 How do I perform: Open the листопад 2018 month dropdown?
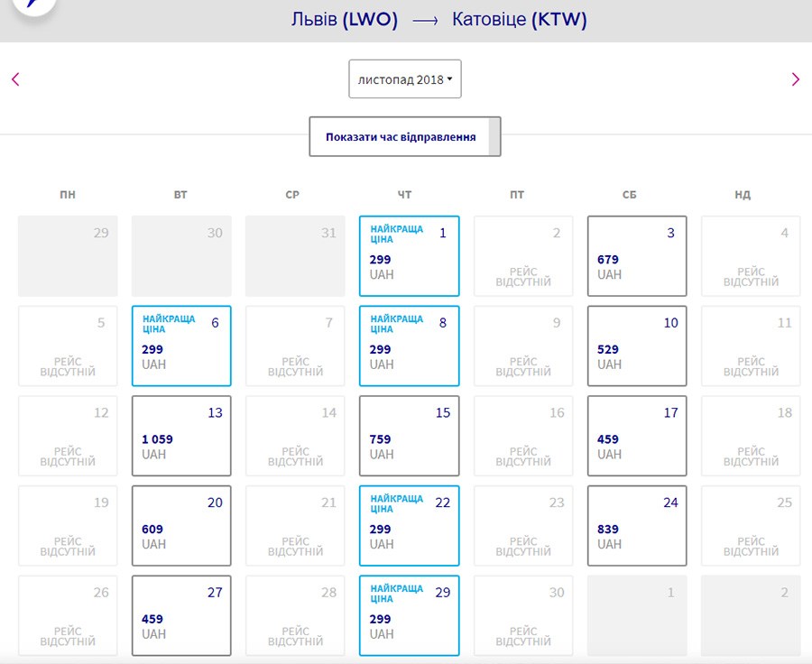point(405,79)
